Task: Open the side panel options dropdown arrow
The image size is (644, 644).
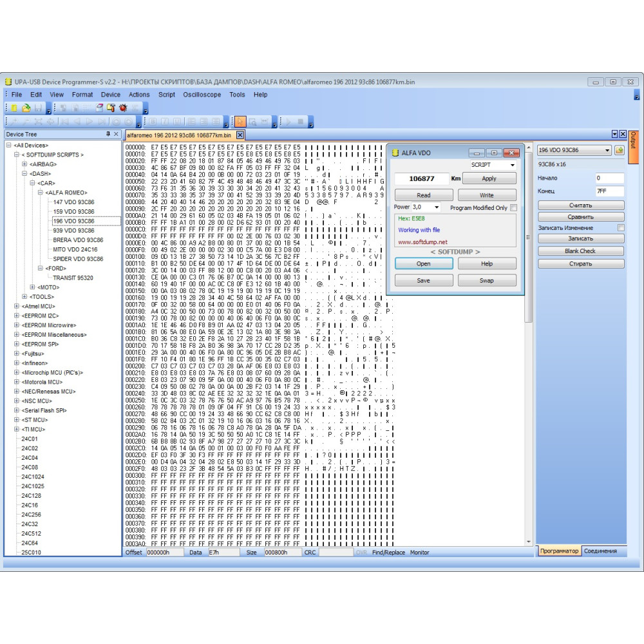Action: [614, 134]
